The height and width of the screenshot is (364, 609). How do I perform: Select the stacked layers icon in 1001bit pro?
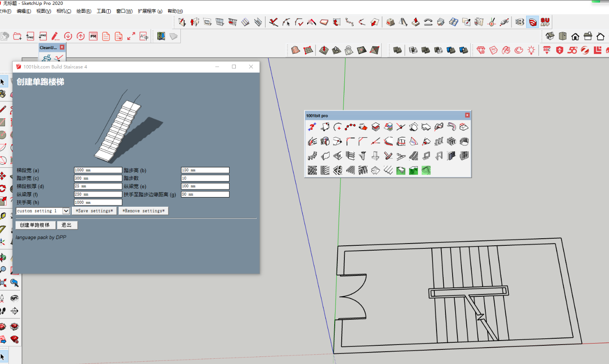pos(375,127)
